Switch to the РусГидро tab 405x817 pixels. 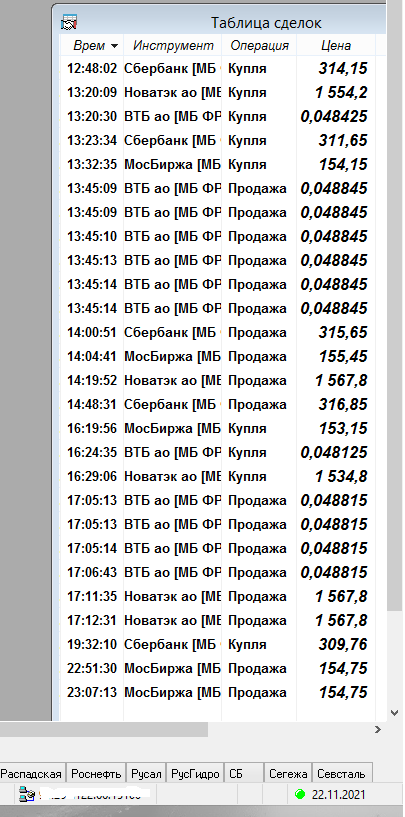coord(195,774)
